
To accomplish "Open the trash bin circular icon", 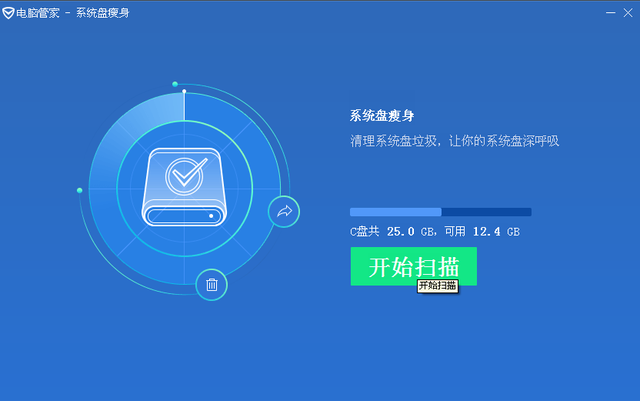I will pos(211,285).
